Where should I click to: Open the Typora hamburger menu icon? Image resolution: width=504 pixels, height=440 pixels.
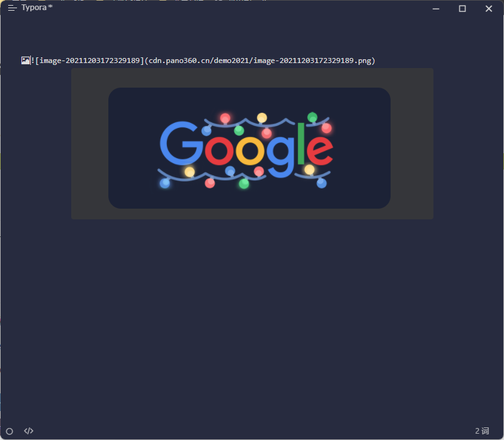12,8
